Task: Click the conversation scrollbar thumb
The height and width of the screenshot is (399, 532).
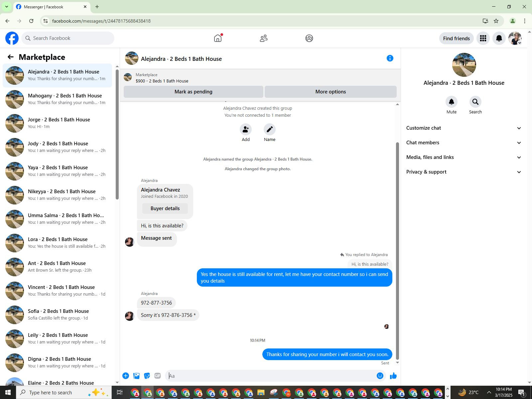Action: pyautogui.click(x=397, y=251)
